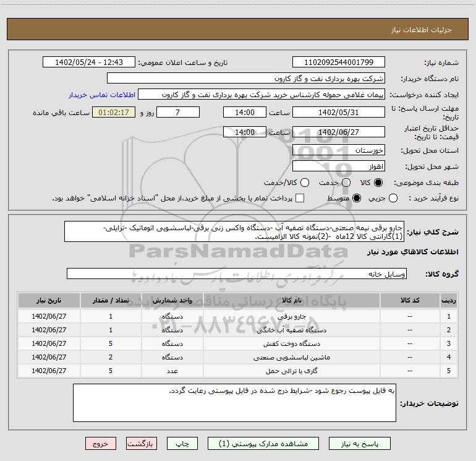Screen dimensions: 476x461
Task: Click the ساعت باقی مانده label
Action: (x=61, y=113)
